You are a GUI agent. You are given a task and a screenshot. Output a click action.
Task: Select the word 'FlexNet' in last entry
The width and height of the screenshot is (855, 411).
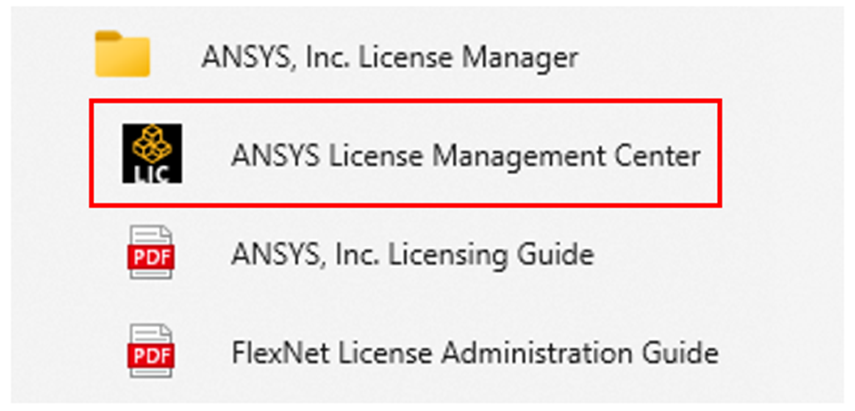click(x=280, y=353)
